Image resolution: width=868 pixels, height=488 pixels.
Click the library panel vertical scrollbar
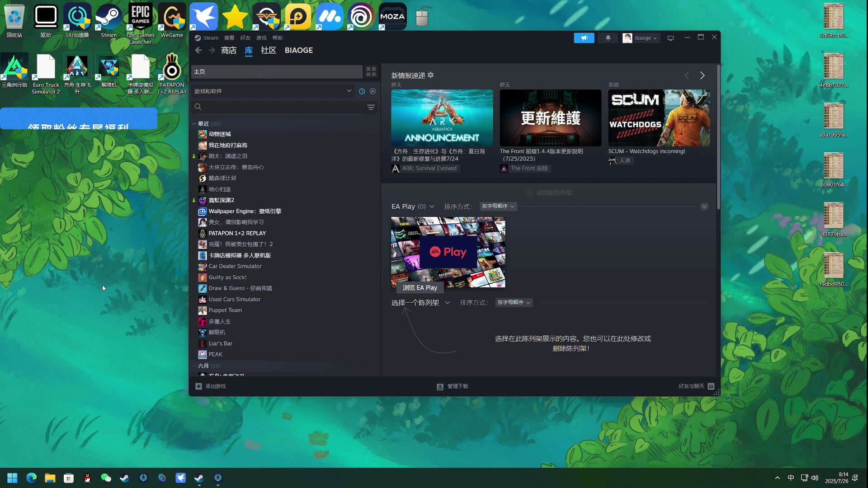click(x=718, y=137)
